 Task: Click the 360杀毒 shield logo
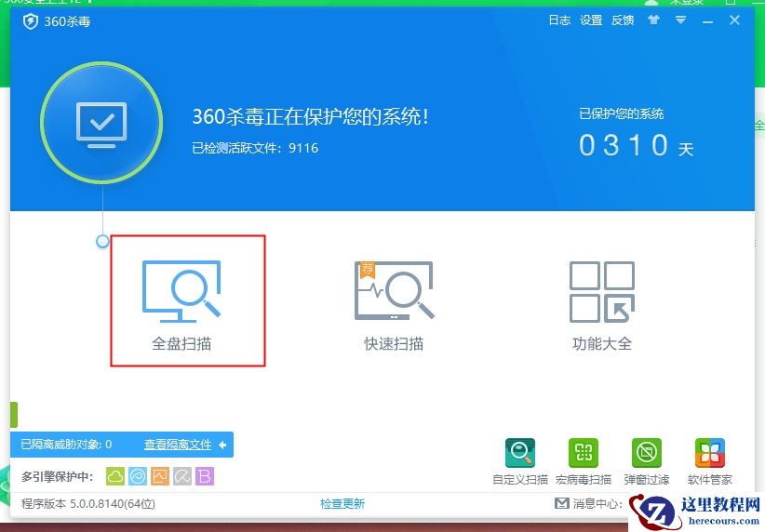(x=31, y=21)
